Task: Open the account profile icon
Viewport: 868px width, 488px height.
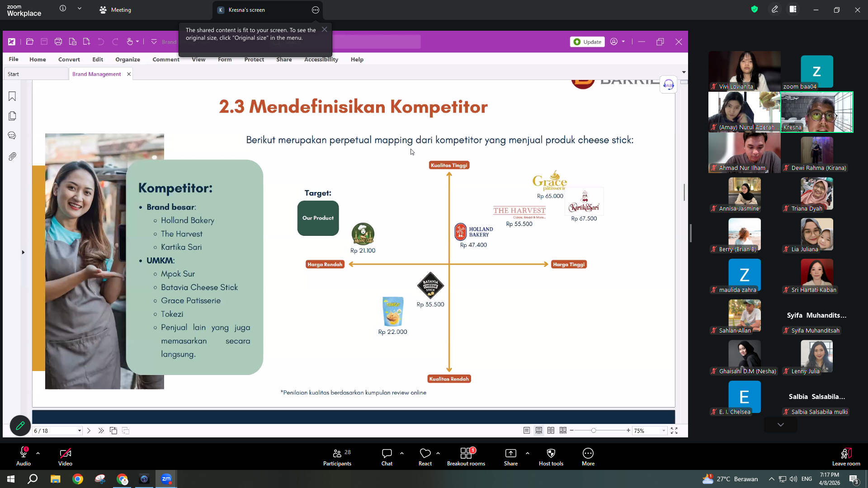Action: pos(614,42)
